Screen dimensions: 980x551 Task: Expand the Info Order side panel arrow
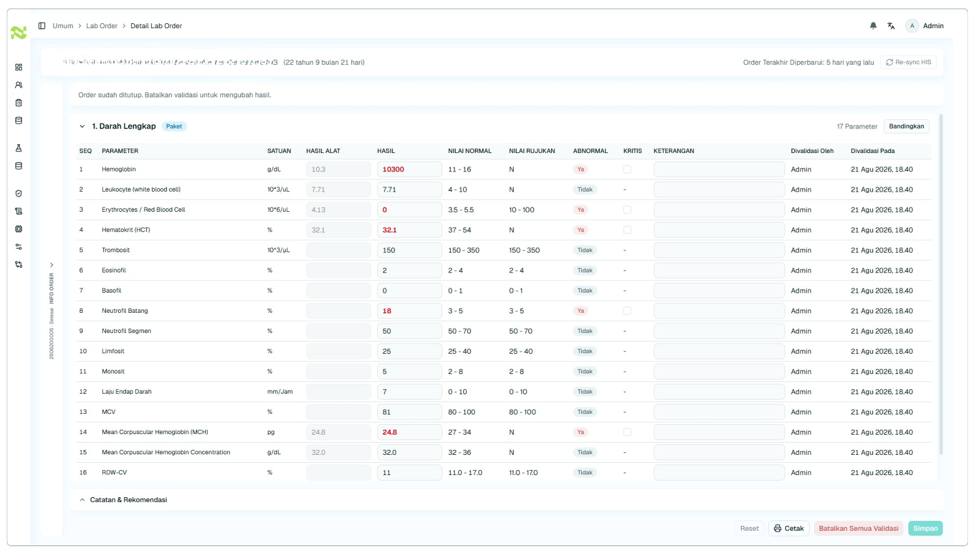(x=51, y=265)
